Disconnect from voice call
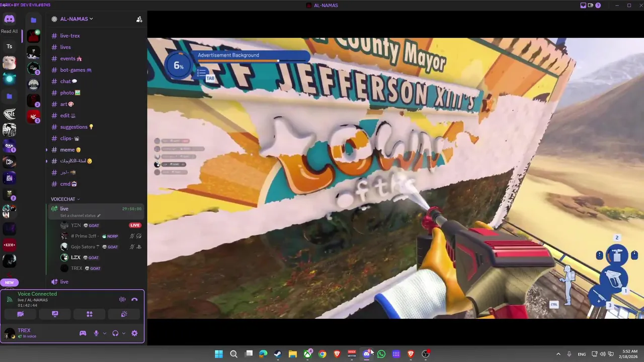The width and height of the screenshot is (644, 362). (x=134, y=299)
